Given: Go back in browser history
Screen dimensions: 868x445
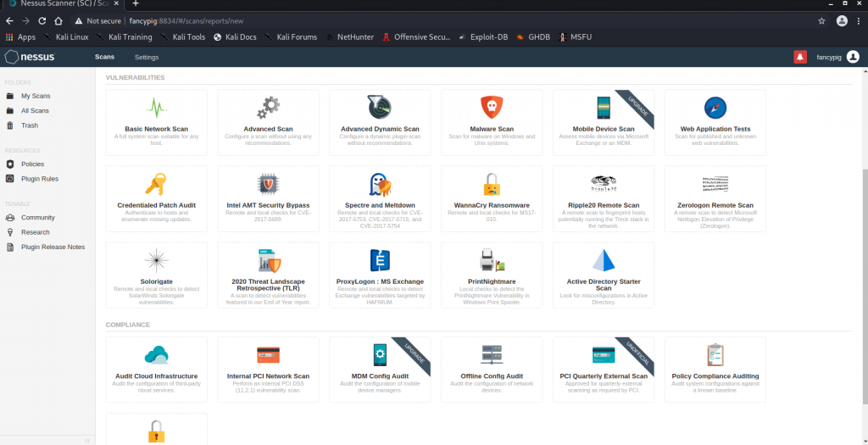Looking at the screenshot, I should (x=9, y=21).
